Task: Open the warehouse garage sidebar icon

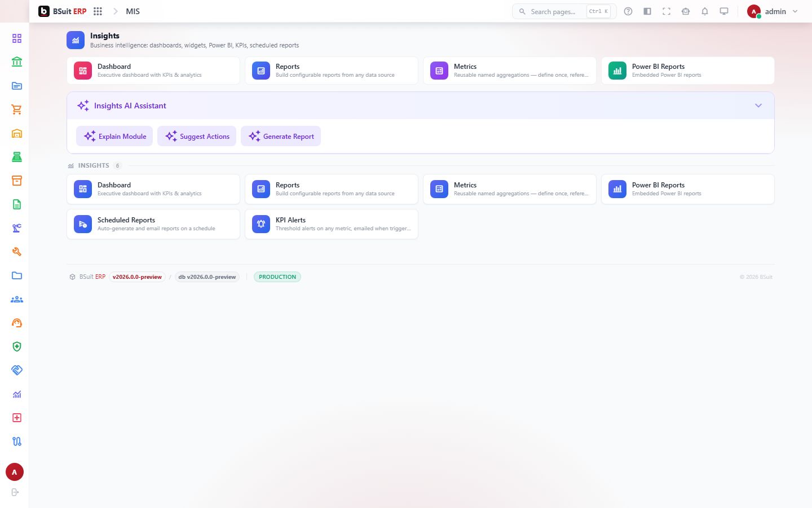Action: 17,133
